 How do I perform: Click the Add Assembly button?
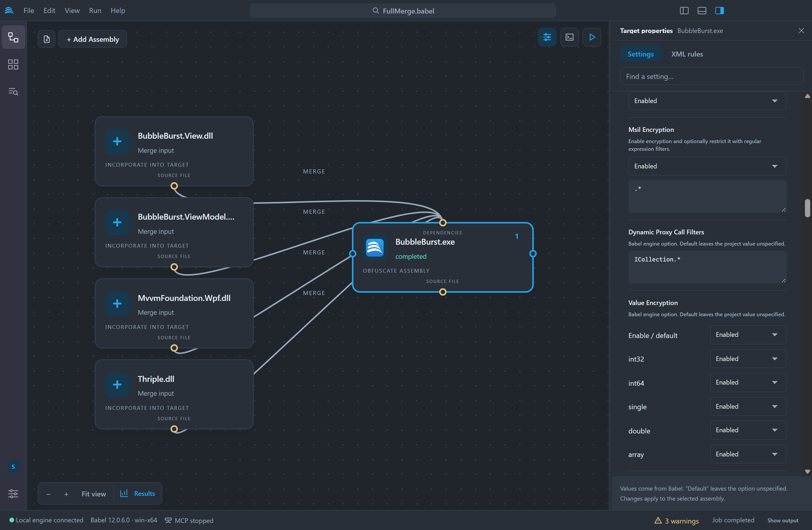(x=93, y=39)
